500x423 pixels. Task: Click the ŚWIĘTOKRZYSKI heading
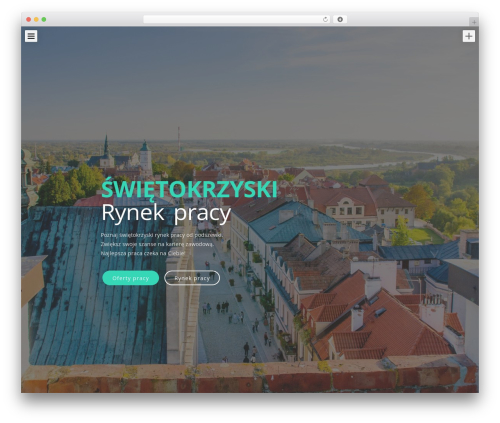click(x=189, y=190)
